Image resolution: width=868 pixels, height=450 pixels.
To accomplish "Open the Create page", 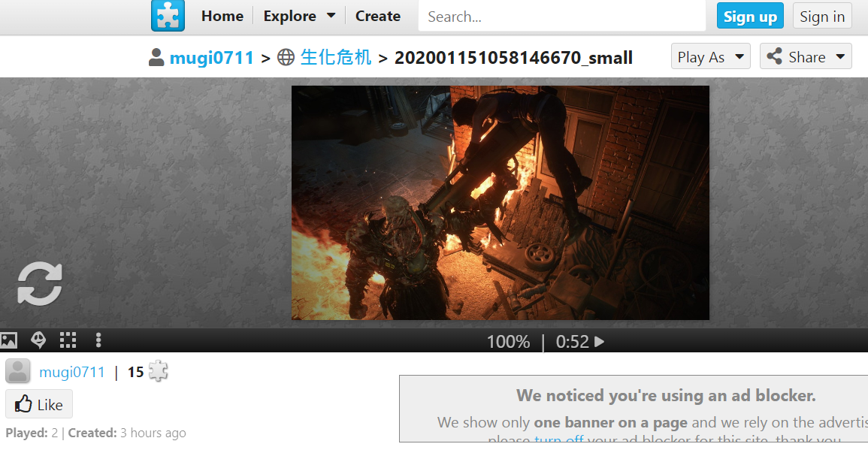I will (377, 16).
